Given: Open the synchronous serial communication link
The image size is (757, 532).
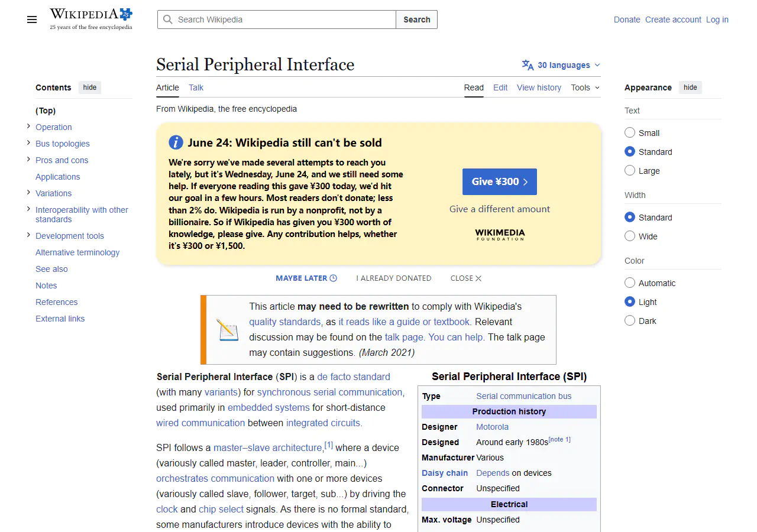Looking at the screenshot, I should (x=331, y=392).
